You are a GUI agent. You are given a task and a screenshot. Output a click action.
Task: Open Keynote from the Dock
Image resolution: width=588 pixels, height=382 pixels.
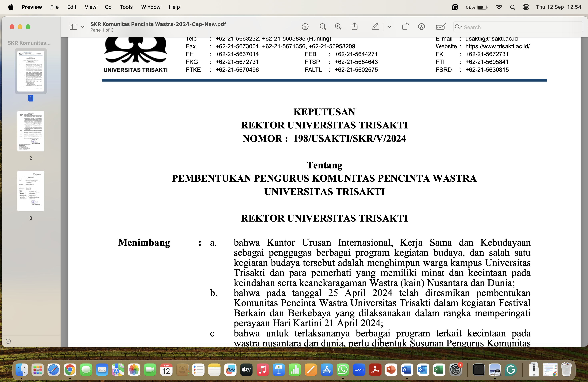click(279, 369)
